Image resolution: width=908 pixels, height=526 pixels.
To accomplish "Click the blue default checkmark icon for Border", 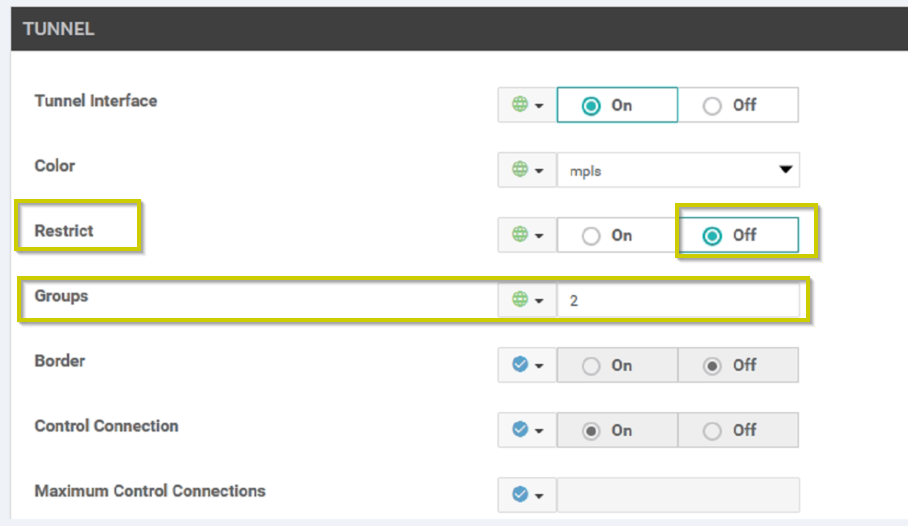I will click(x=520, y=364).
